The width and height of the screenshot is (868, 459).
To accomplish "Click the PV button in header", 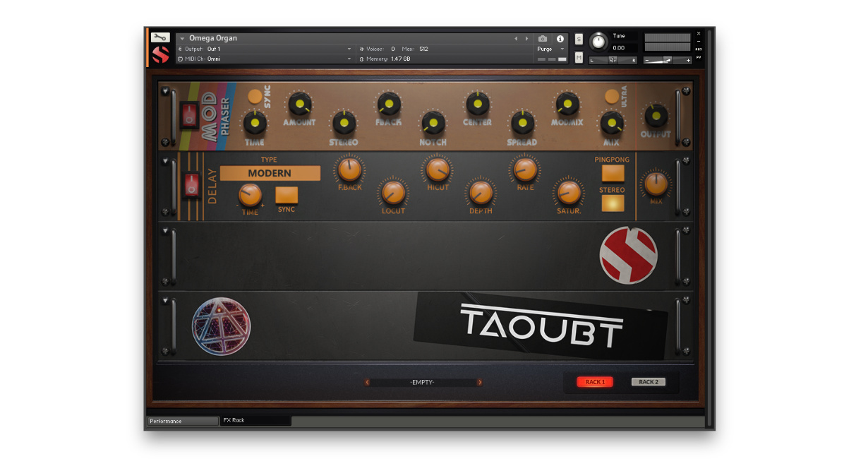I will click(x=699, y=57).
